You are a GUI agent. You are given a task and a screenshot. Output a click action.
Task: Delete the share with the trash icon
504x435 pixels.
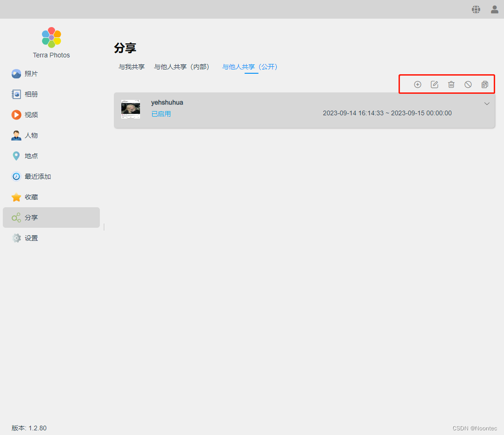(x=451, y=84)
